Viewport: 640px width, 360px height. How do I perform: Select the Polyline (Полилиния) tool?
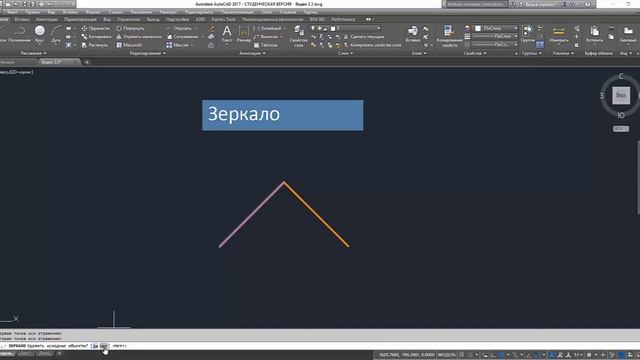(x=19, y=34)
